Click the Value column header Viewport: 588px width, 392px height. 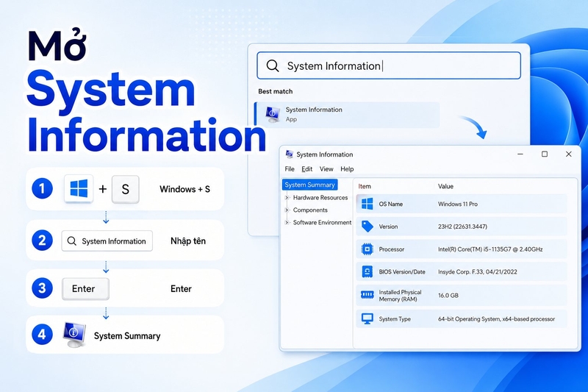tap(445, 186)
